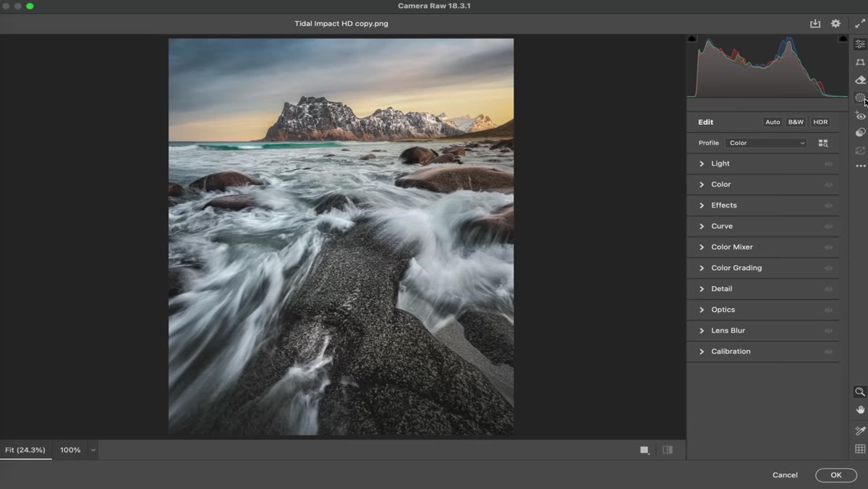Select the Zoom magnifier tool
This screenshot has width=868, height=489.
point(860,391)
